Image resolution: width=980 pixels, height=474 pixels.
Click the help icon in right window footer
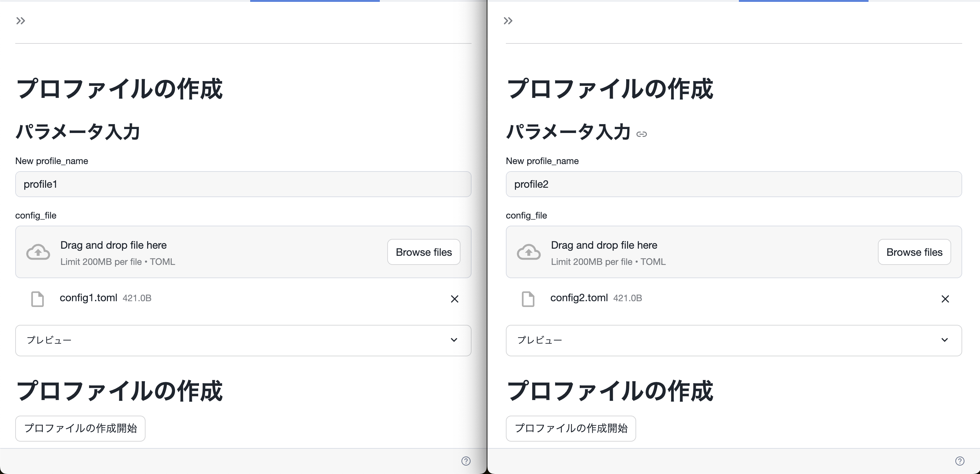(960, 461)
